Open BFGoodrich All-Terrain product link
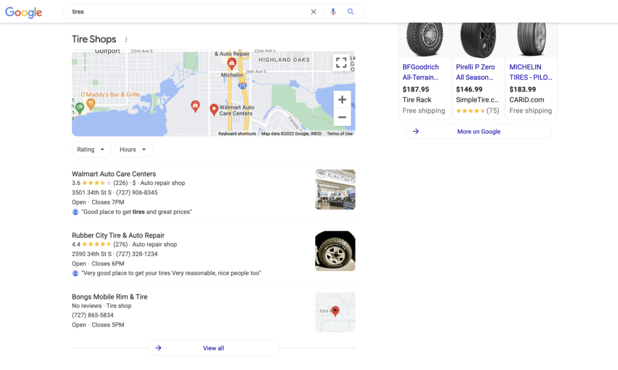 (x=421, y=72)
